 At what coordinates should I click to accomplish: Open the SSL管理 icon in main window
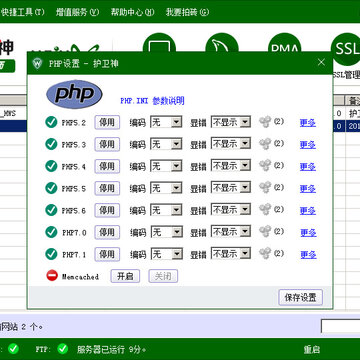coord(345,50)
